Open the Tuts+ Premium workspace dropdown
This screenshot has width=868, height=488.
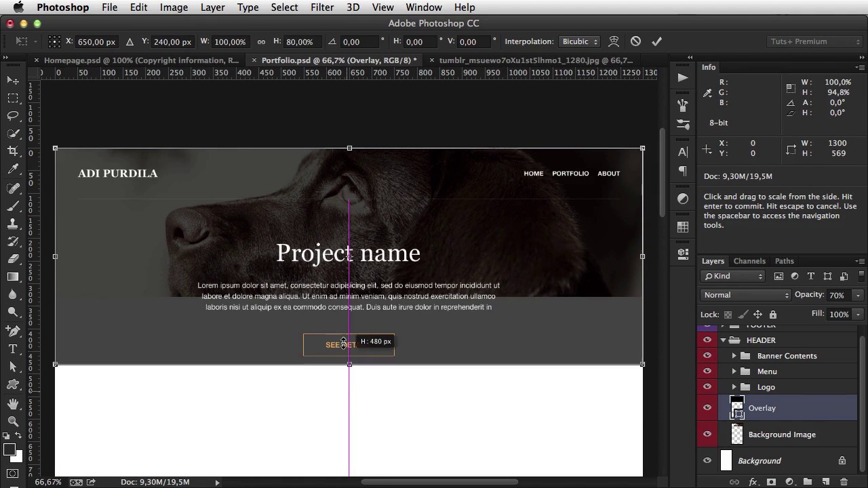(816, 42)
